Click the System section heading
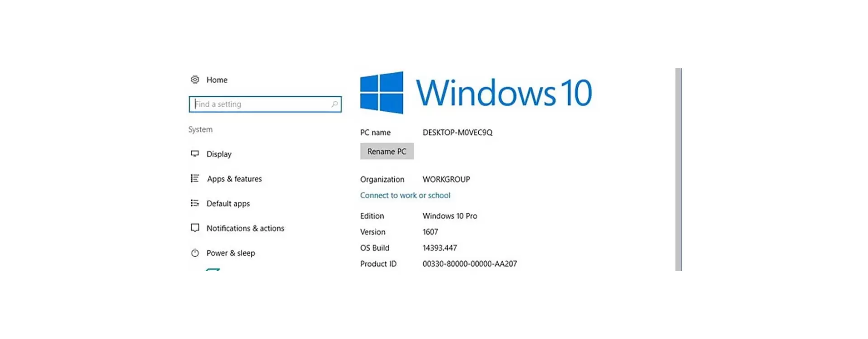This screenshot has height=339, width=868. (200, 129)
